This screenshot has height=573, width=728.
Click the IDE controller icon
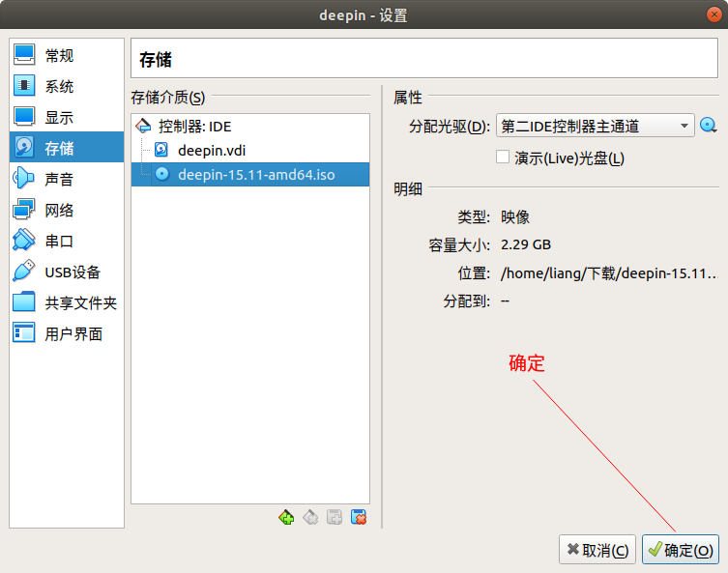(x=143, y=126)
